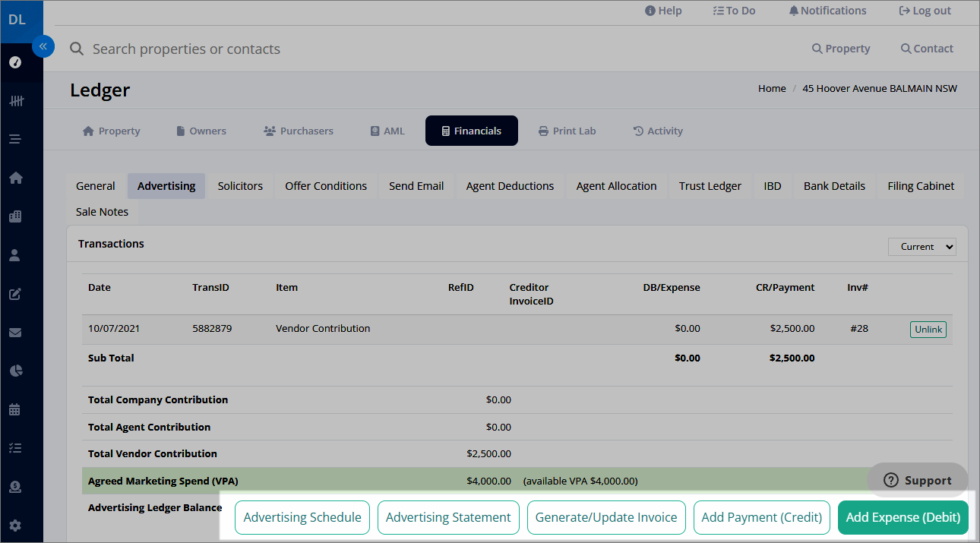This screenshot has width=980, height=543.
Task: Switch to the Owners tab
Action: [201, 131]
